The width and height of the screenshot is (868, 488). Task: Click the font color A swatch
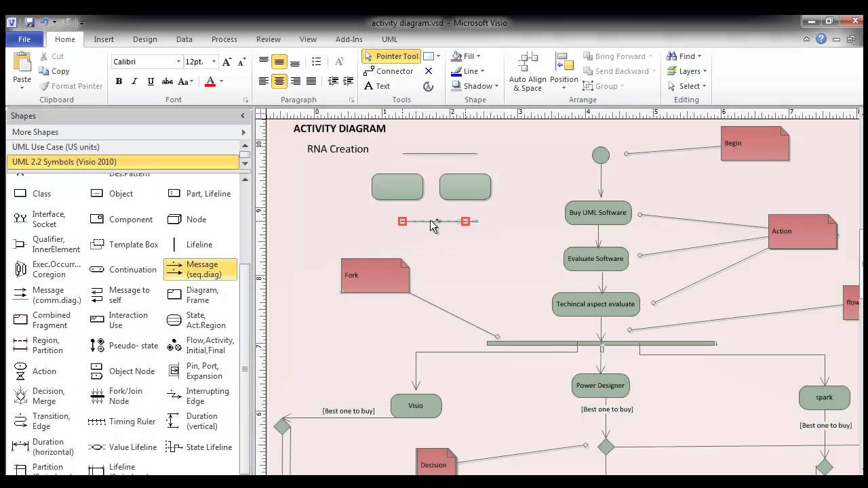pyautogui.click(x=210, y=81)
